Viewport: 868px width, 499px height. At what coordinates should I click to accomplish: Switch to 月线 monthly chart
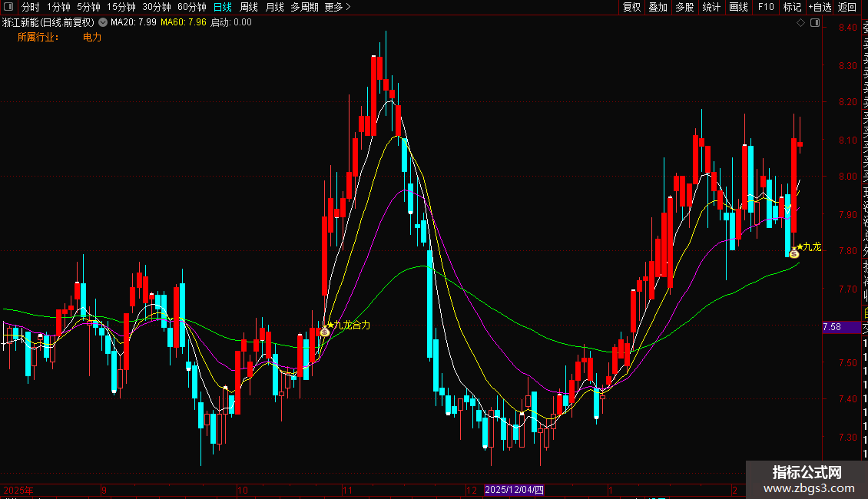tap(274, 7)
